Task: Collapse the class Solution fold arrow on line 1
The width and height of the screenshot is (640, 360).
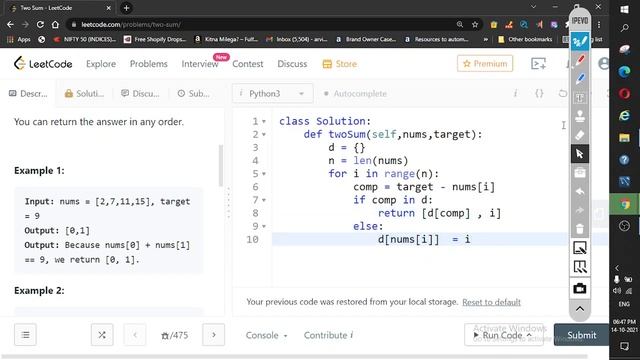Action: [x=264, y=122]
